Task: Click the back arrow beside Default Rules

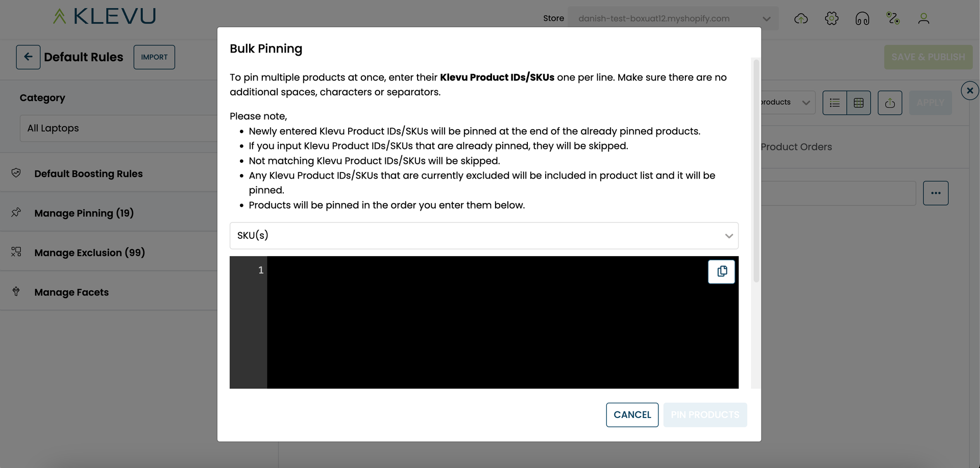Action: click(28, 57)
